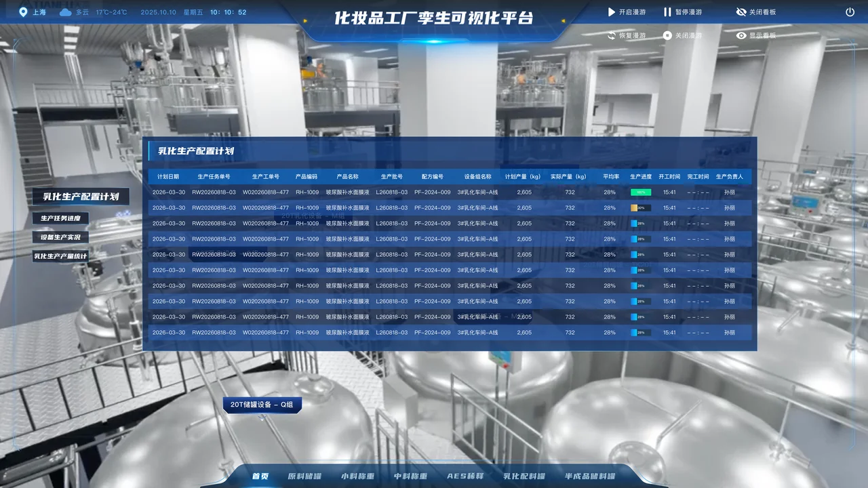Click the 10:10:52 clock in the top bar
The image size is (868, 488).
tap(229, 12)
